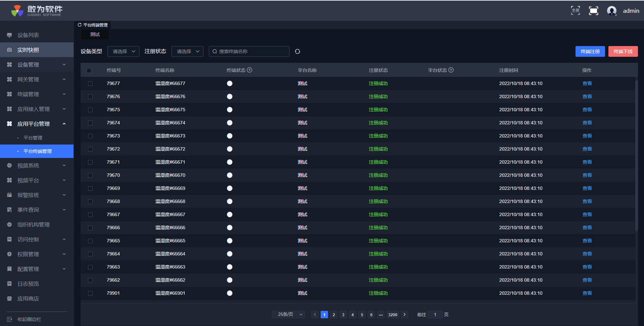The image size is (644, 326).
Task: Toggle the select-all checkbox in table header
Action: (89, 71)
